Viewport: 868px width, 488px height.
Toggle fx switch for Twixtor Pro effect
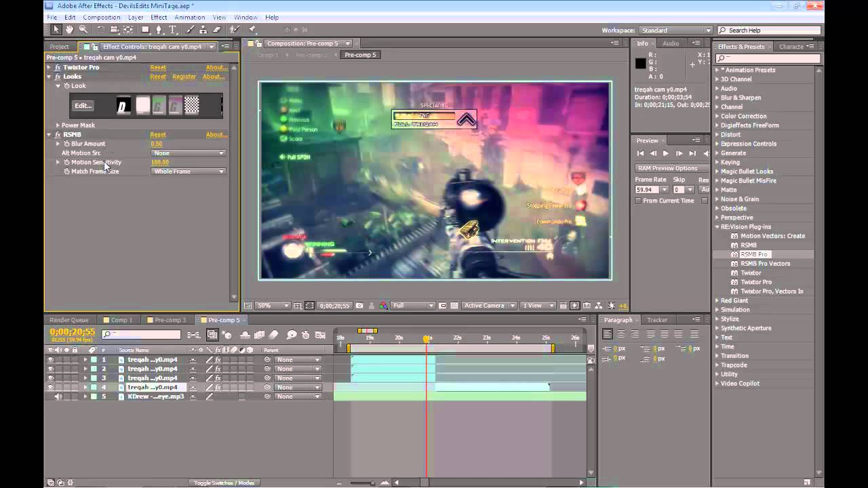(x=58, y=68)
